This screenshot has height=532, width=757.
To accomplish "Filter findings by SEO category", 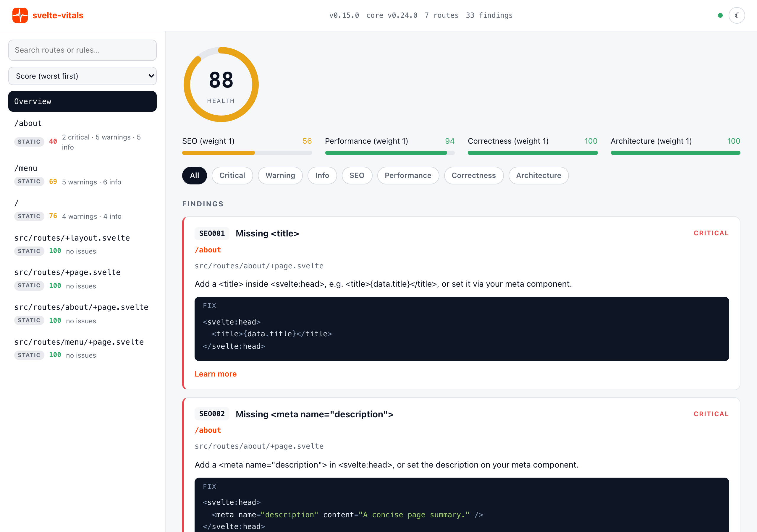I will pos(357,176).
